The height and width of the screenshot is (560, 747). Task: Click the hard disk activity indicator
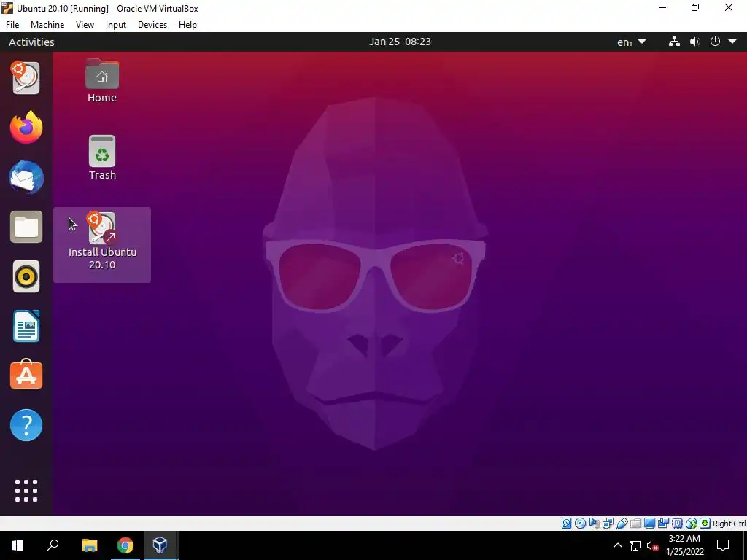566,524
